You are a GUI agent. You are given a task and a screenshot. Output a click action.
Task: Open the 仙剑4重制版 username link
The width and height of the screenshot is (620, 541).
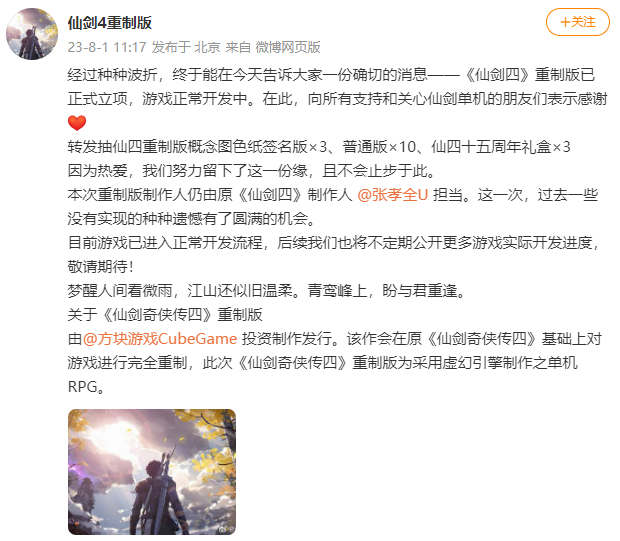tap(110, 23)
